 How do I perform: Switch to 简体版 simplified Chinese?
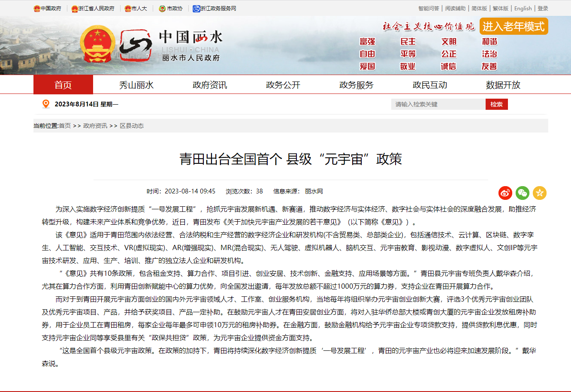479,9
